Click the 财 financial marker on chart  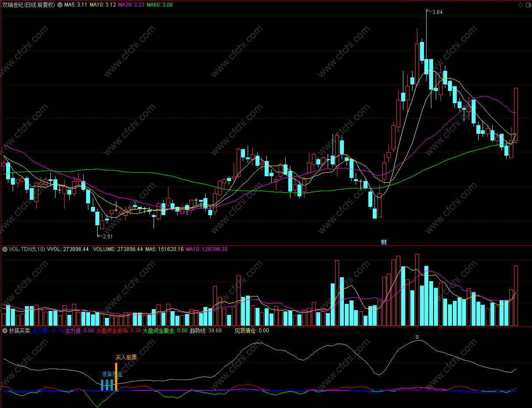384,242
